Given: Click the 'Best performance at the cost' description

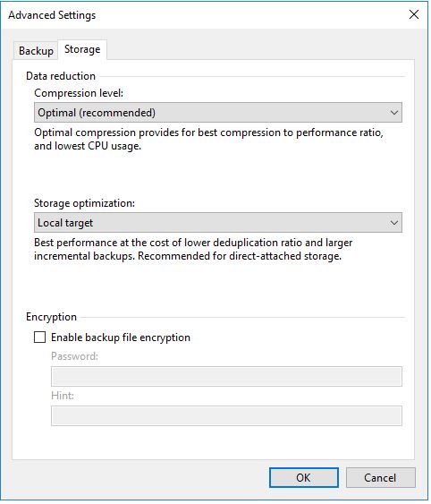Looking at the screenshot, I should click(x=193, y=249).
